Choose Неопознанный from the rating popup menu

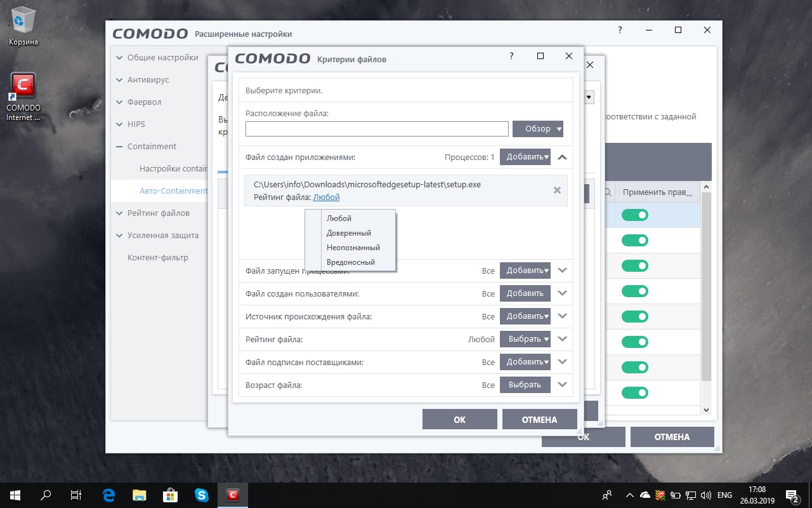click(350, 248)
